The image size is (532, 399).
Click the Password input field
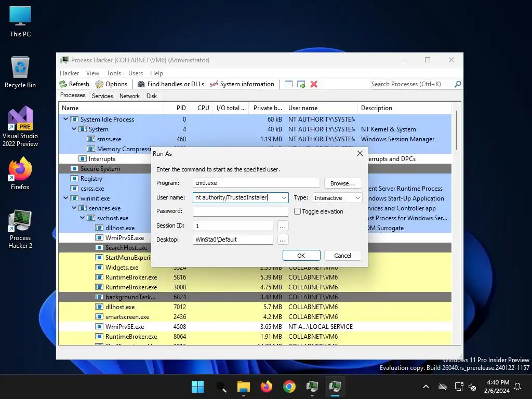[240, 211]
